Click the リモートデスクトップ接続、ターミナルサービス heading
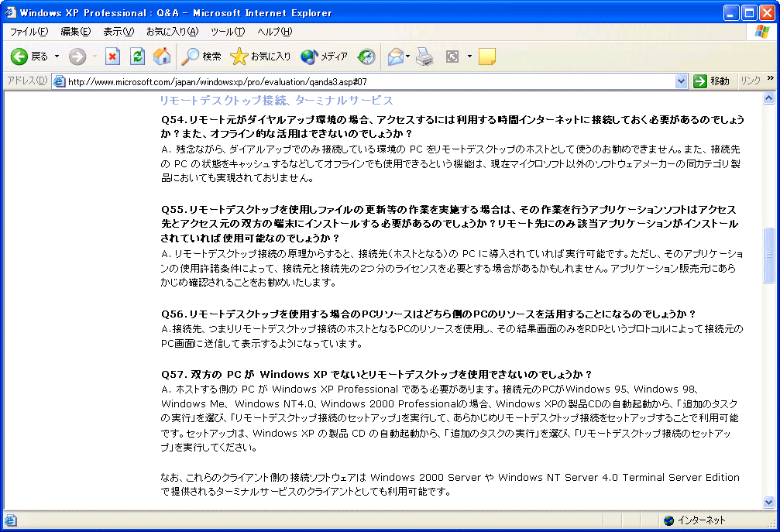The width and height of the screenshot is (780, 532). tap(276, 101)
